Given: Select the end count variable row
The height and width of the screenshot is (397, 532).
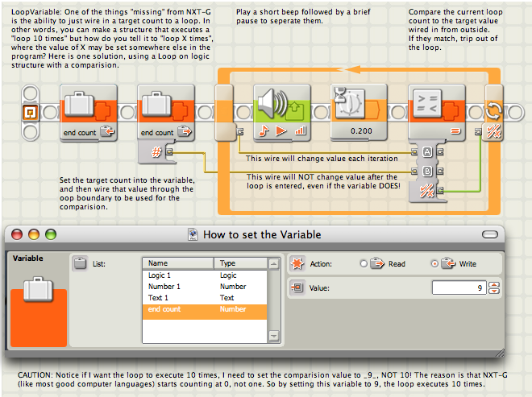Looking at the screenshot, I should point(205,309).
